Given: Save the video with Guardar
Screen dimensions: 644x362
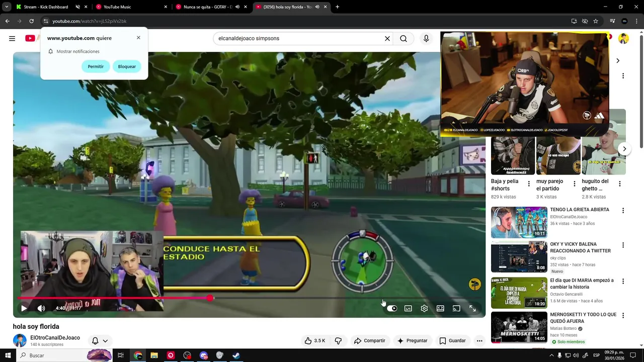Looking at the screenshot, I should coord(452,340).
